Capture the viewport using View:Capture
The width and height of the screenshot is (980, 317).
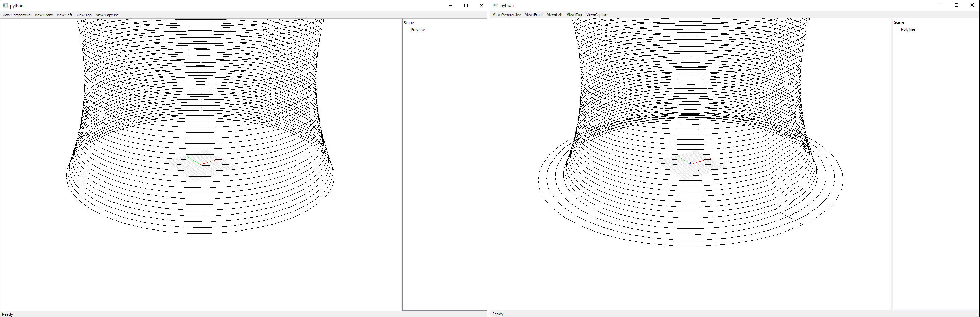click(x=107, y=15)
